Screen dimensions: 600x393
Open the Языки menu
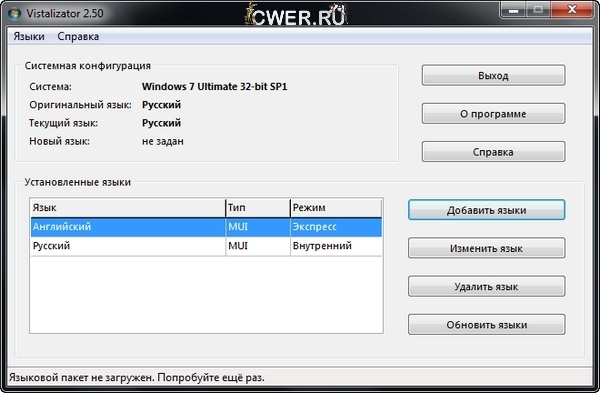[29, 36]
